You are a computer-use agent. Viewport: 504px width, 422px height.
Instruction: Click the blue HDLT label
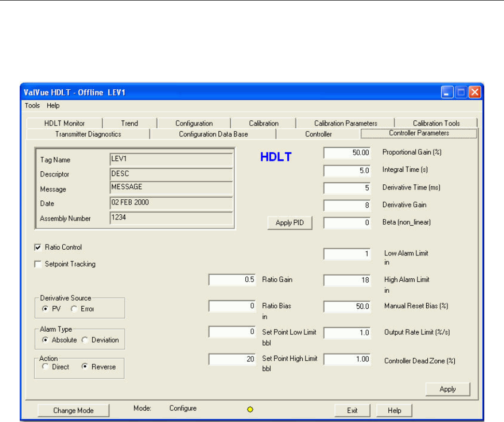pos(276,157)
